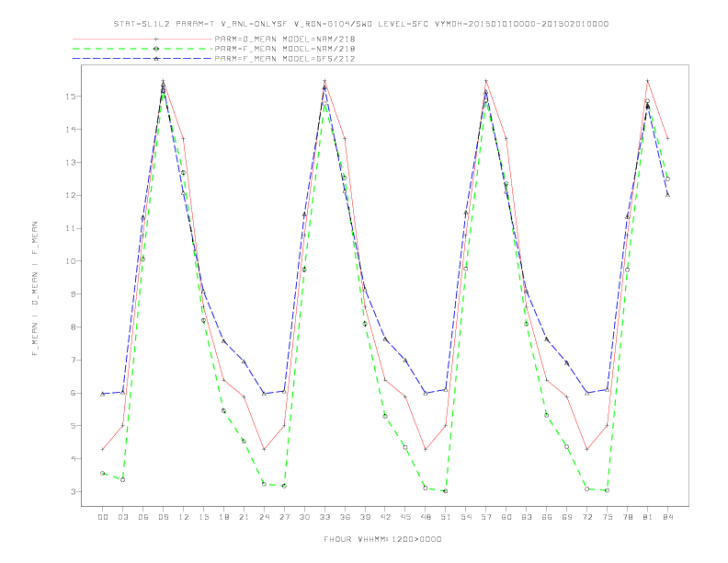The height and width of the screenshot is (563, 728).
Task: Click y-axis tick label 7
Action: pos(74,360)
